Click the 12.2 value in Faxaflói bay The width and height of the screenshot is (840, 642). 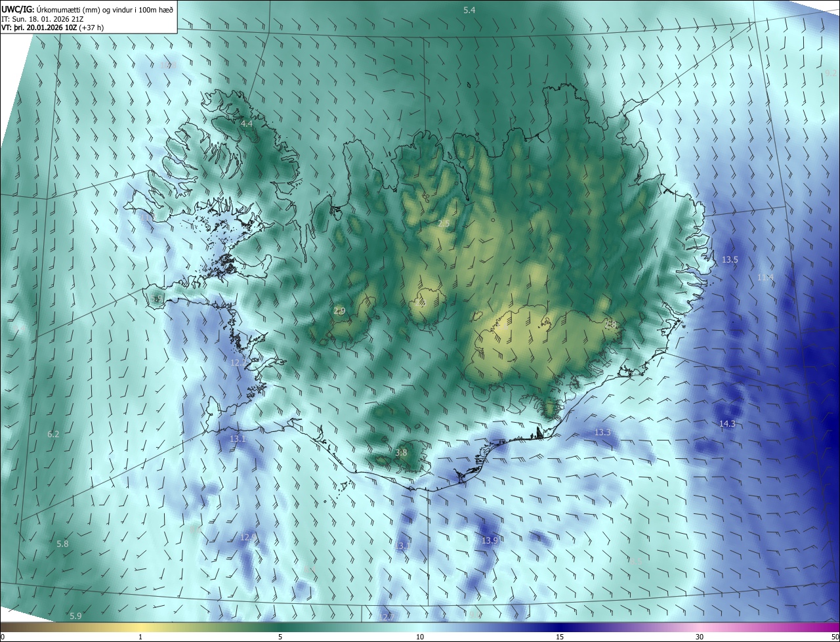coord(238,362)
